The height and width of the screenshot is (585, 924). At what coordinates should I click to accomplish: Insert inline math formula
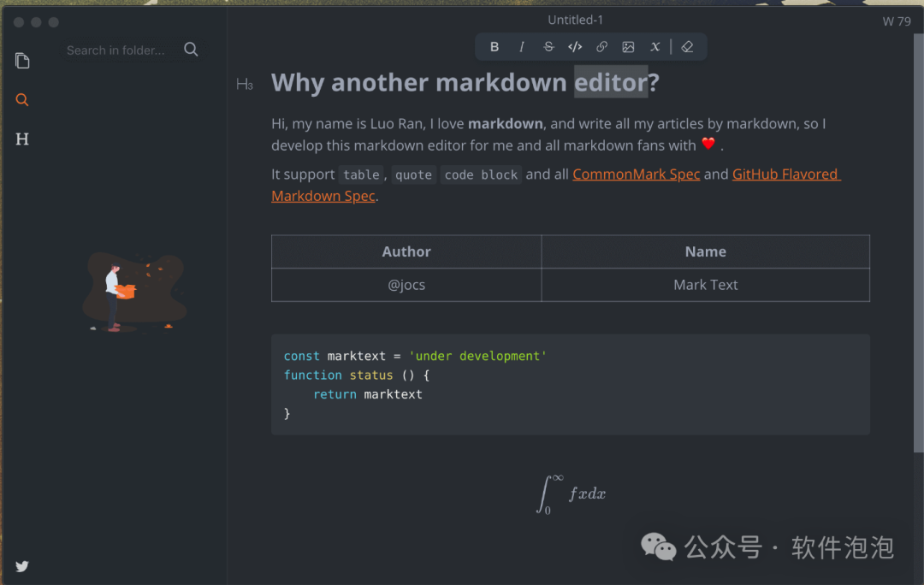click(654, 46)
